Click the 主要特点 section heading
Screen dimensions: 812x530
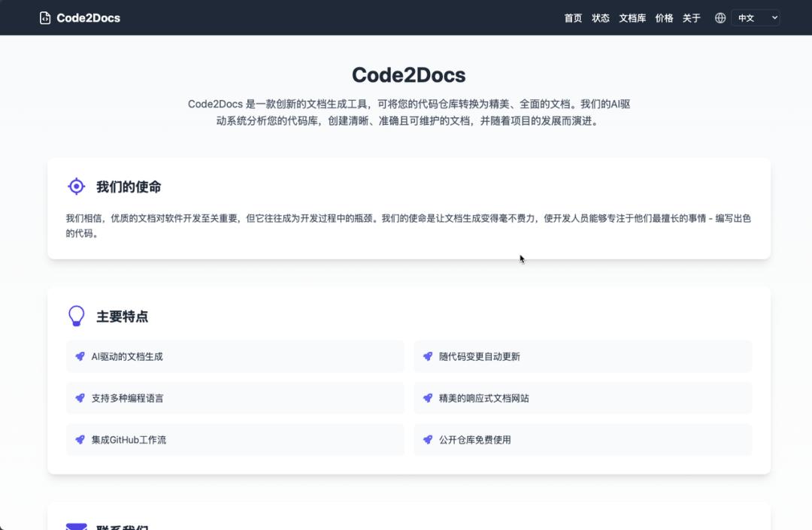click(x=123, y=316)
